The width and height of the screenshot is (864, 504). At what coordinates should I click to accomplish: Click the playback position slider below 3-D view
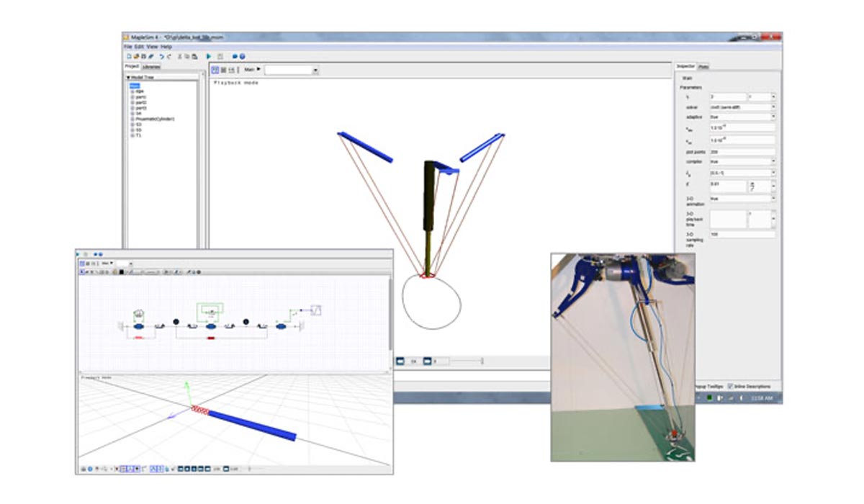pyautogui.click(x=466, y=361)
